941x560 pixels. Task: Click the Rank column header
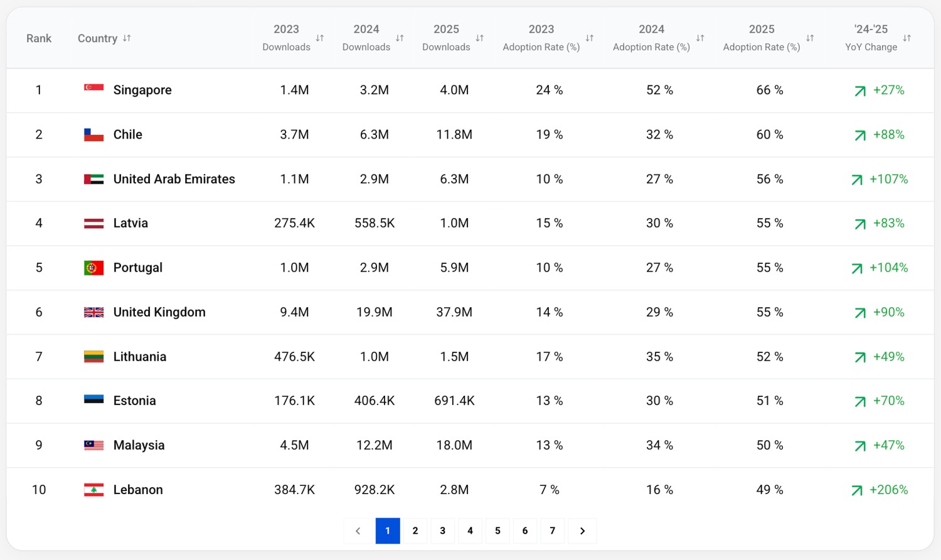[39, 38]
